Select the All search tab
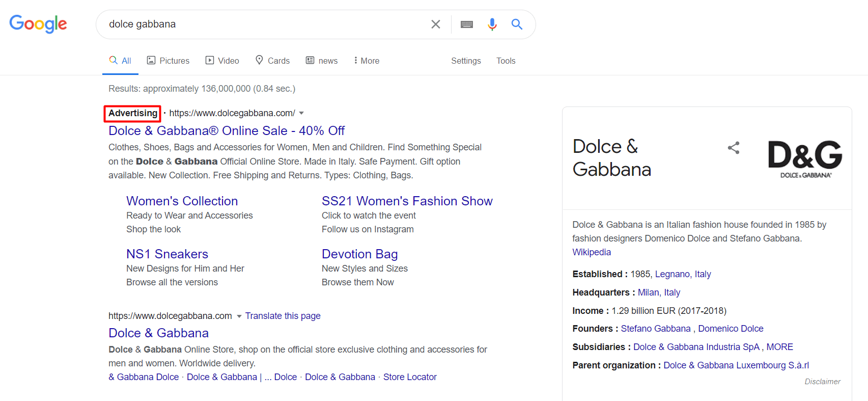This screenshot has width=868, height=401. click(120, 61)
